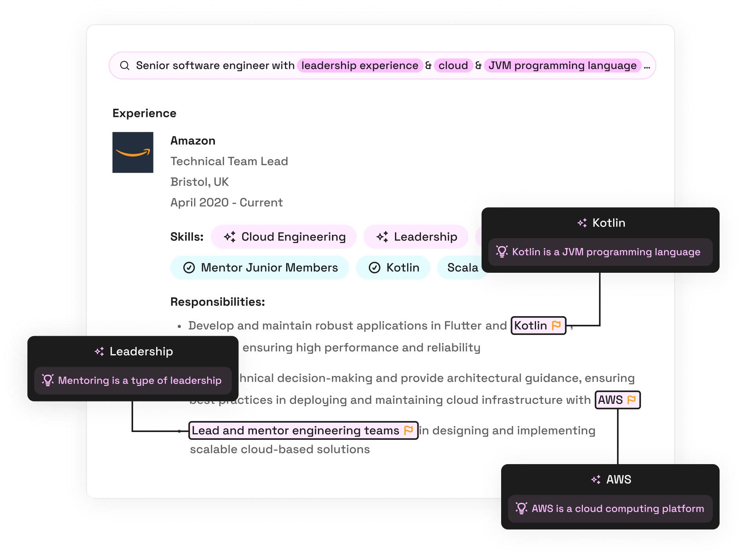Click lightbulb icon in AWS tooltip

click(x=521, y=508)
